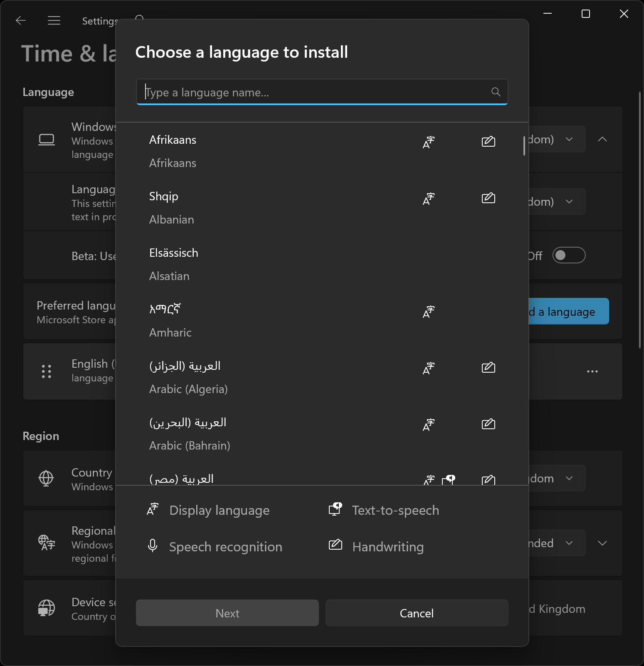Open the non-Unicode language dropdown
Viewport: 644px width, 666px height.
[x=557, y=202]
